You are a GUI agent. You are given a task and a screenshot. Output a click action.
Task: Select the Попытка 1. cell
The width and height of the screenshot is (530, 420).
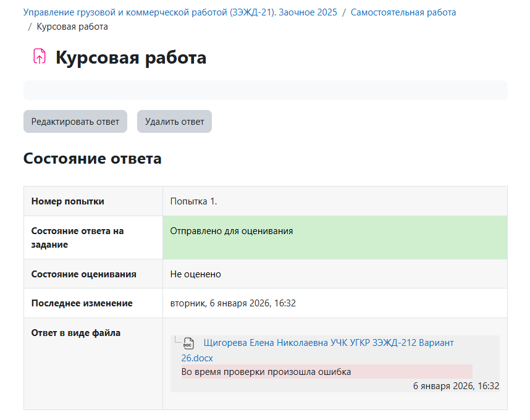pos(193,201)
